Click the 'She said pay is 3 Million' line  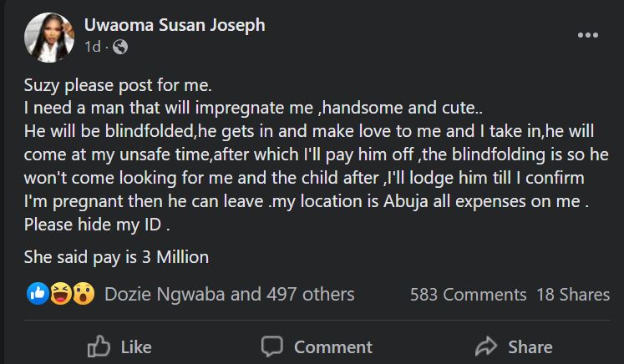(x=116, y=257)
